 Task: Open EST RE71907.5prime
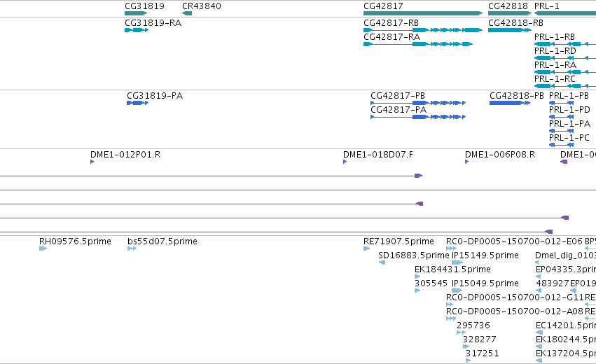(399, 241)
